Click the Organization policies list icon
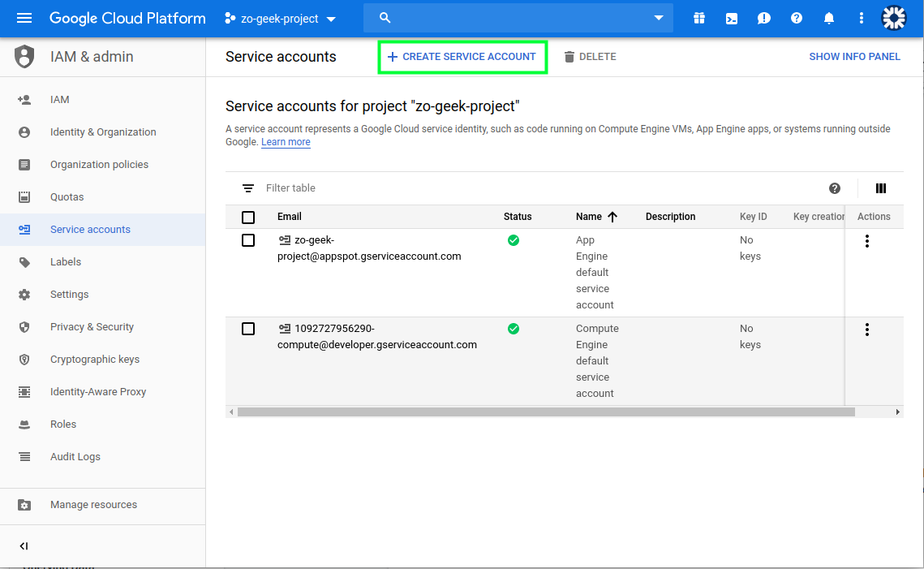 click(x=24, y=165)
